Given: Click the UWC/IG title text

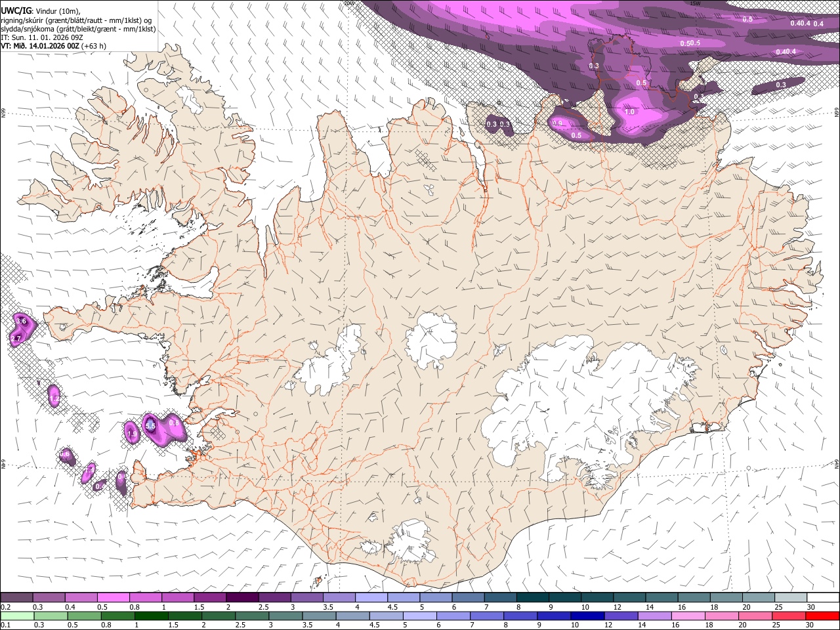Looking at the screenshot, I should [x=16, y=10].
